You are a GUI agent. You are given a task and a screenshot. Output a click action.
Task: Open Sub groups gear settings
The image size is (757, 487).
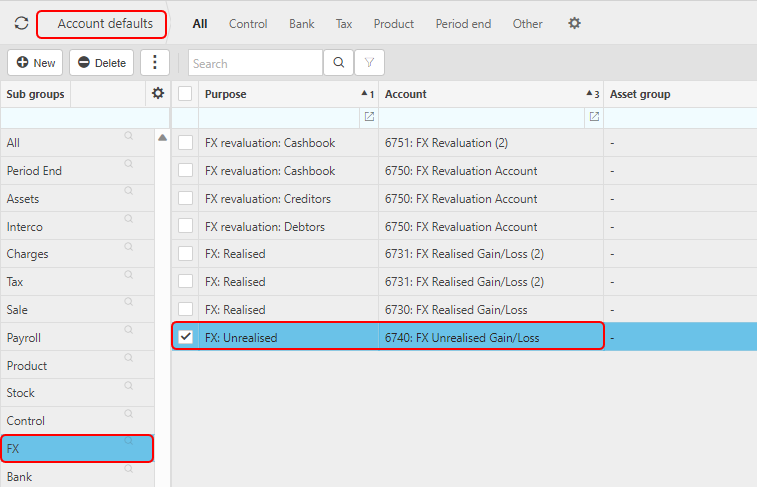[158, 94]
